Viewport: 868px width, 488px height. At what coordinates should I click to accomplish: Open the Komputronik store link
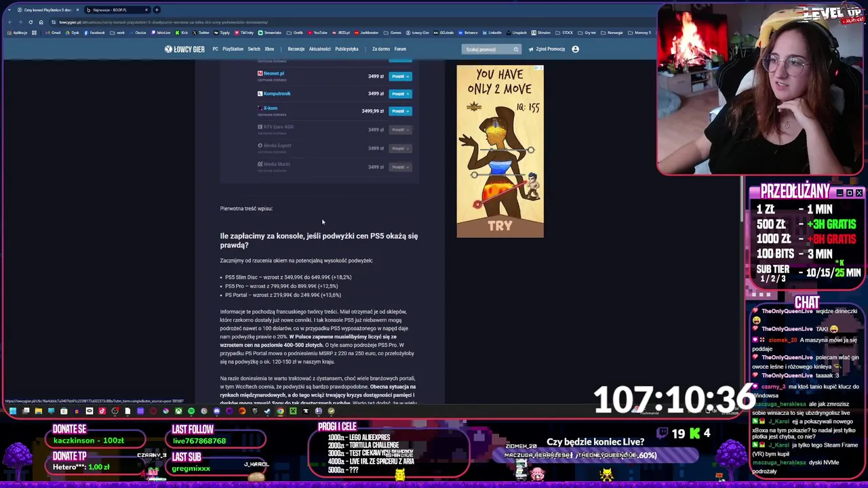(277, 94)
